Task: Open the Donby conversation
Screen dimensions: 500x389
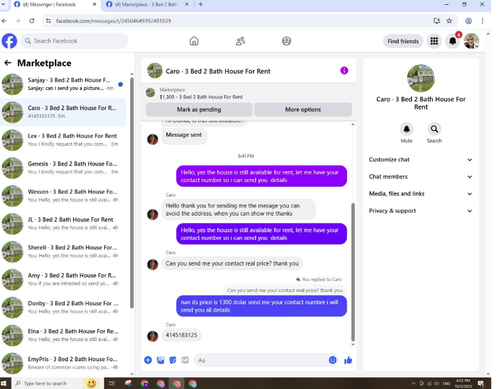Action: click(x=63, y=307)
